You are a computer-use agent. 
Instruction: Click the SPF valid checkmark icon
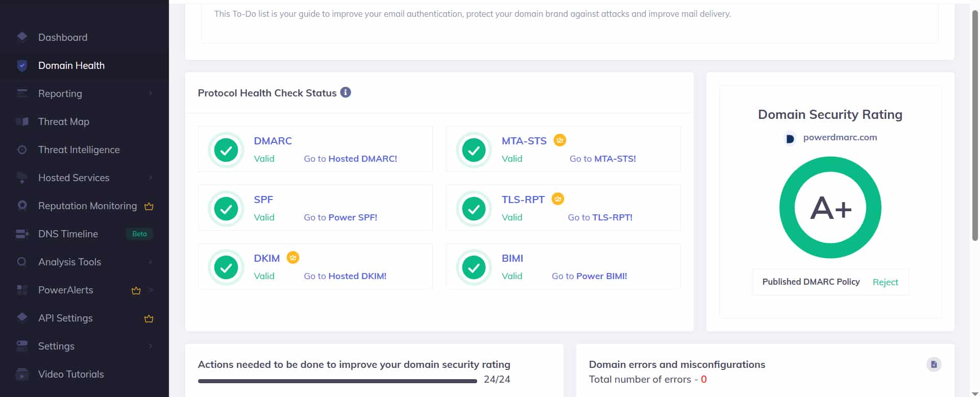click(226, 208)
